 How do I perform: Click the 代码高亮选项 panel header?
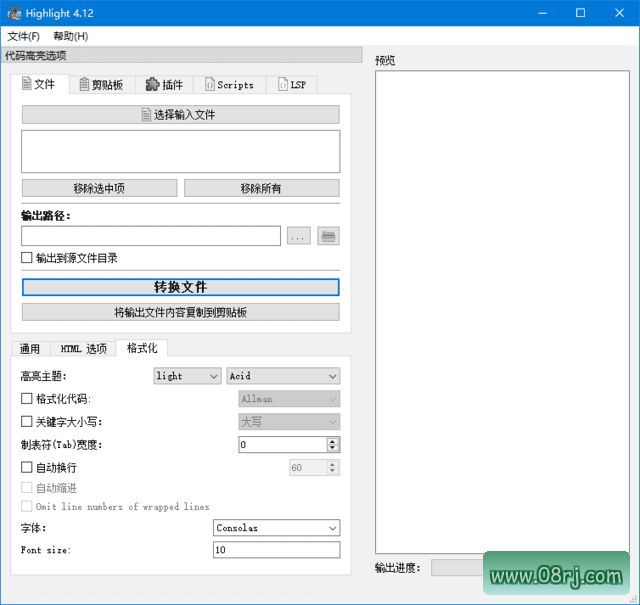pyautogui.click(x=182, y=56)
